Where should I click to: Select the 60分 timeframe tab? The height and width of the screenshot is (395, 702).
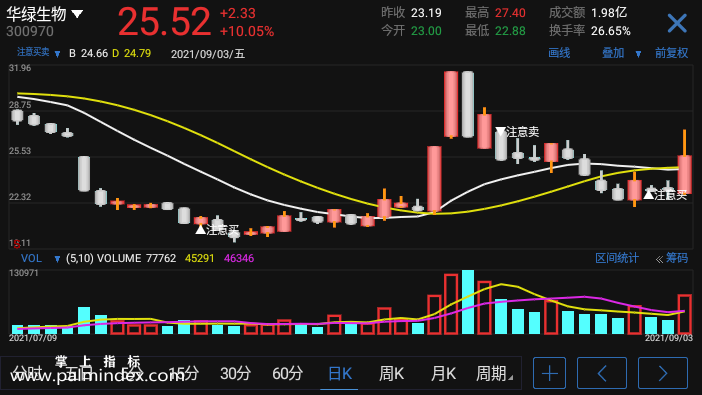(287, 373)
